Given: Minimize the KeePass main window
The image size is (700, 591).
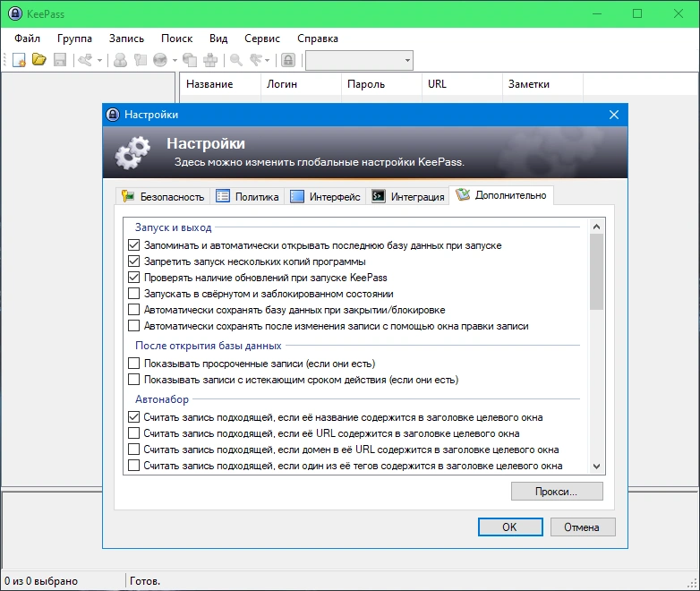Looking at the screenshot, I should coord(597,13).
